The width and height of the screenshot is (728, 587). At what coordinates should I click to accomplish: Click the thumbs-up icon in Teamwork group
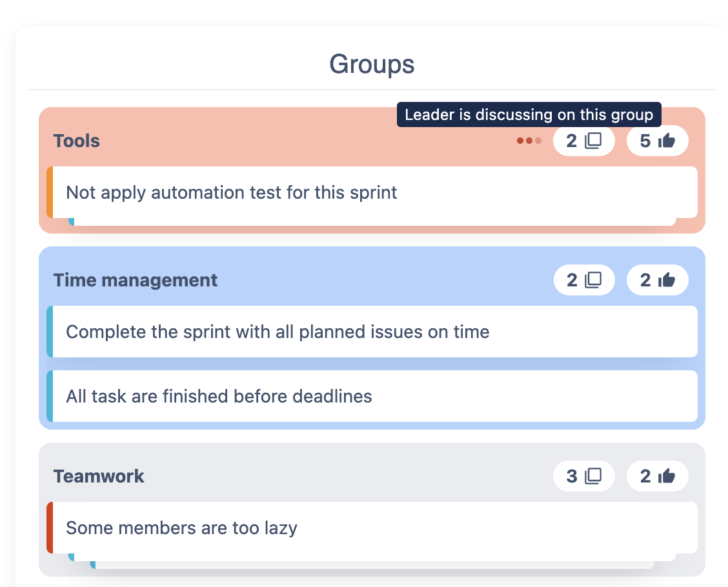[x=667, y=476]
